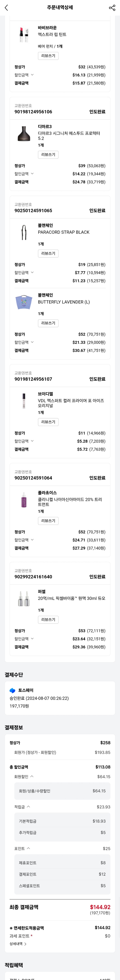This screenshot has height=980, width=120.
Task: Tap the 디마르3 bottle product image
Action: pos(24,134)
